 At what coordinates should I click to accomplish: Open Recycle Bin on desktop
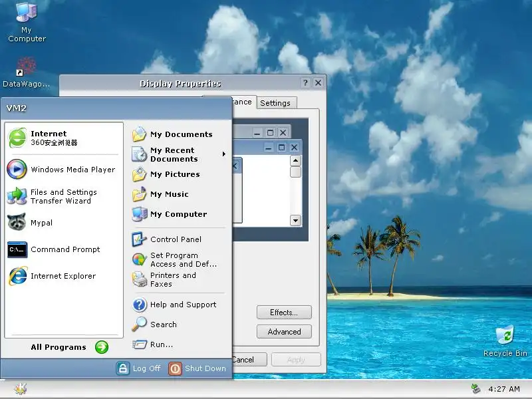click(505, 335)
